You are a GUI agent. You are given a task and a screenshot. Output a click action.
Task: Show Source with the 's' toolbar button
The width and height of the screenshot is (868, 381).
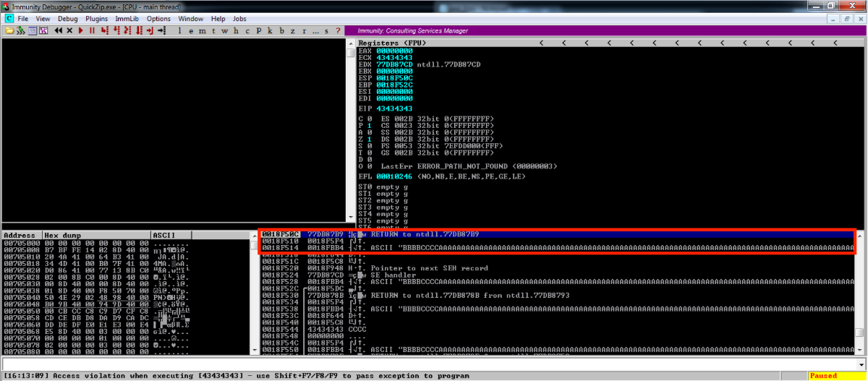[326, 30]
